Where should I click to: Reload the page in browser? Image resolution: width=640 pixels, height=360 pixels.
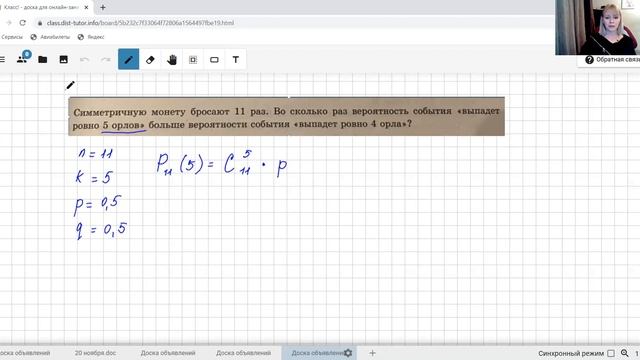[x=23, y=23]
